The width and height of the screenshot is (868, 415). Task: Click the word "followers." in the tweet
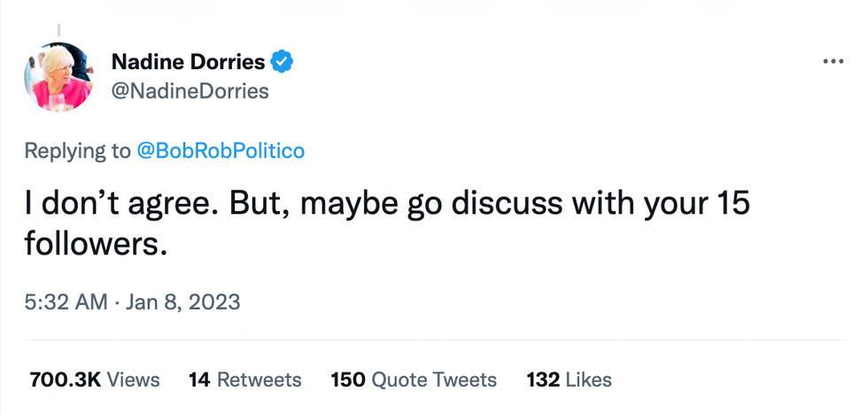96,246
